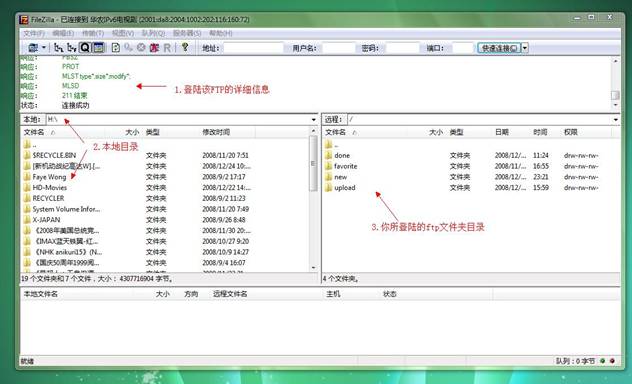The width and height of the screenshot is (632, 384).
Task: Expand the Site Manager dropdown arrow
Action: (44, 48)
